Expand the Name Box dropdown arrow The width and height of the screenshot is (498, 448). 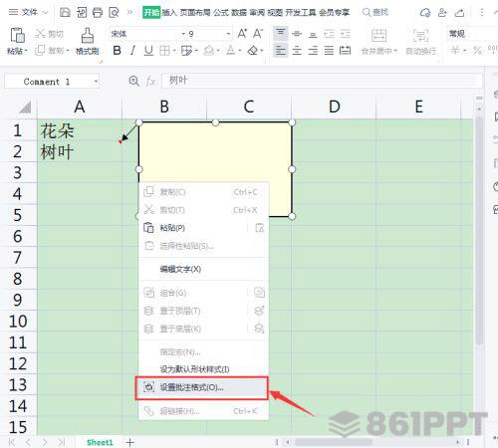(x=96, y=82)
